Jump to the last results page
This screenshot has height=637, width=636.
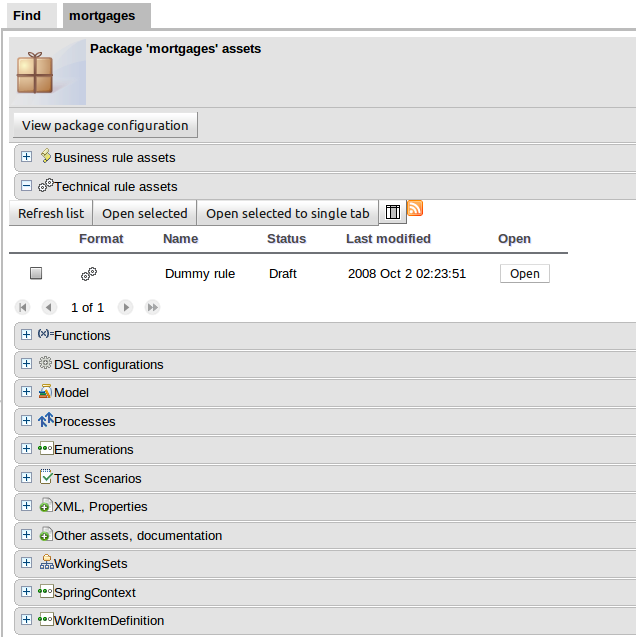tap(152, 307)
